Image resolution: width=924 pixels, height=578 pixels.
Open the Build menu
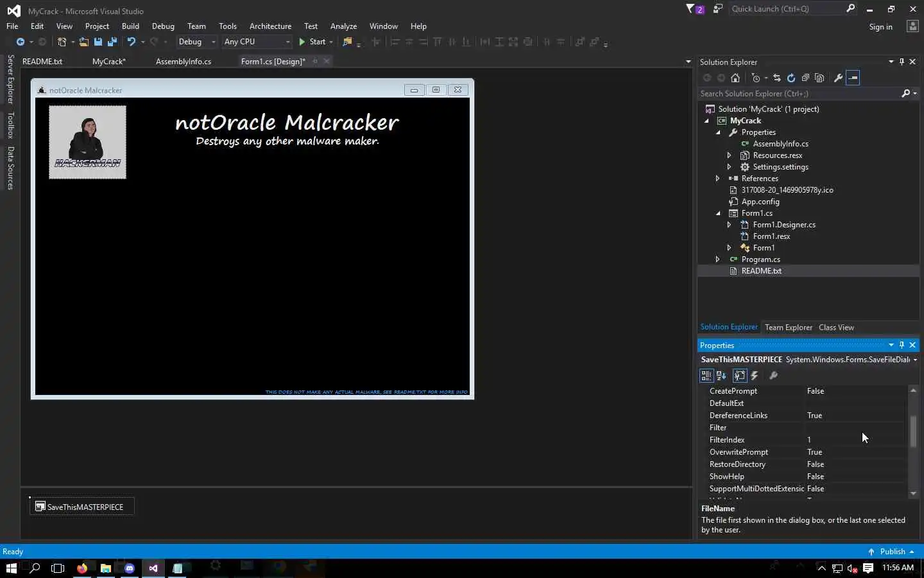pyautogui.click(x=130, y=26)
